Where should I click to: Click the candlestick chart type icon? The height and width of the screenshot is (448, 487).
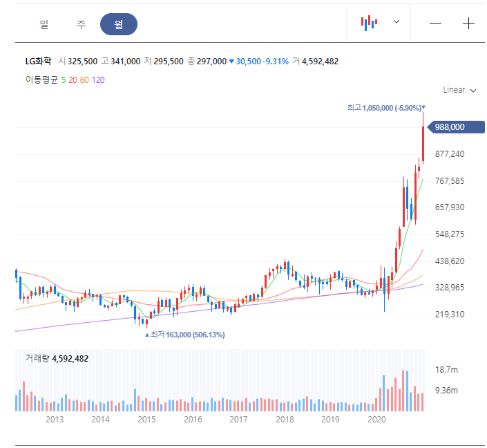(369, 23)
